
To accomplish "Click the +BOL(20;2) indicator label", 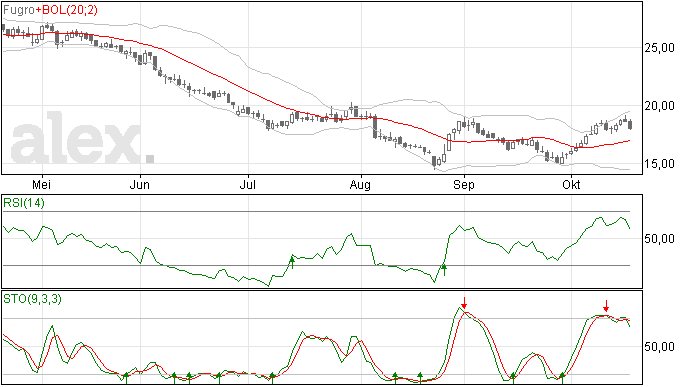I will (x=66, y=10).
